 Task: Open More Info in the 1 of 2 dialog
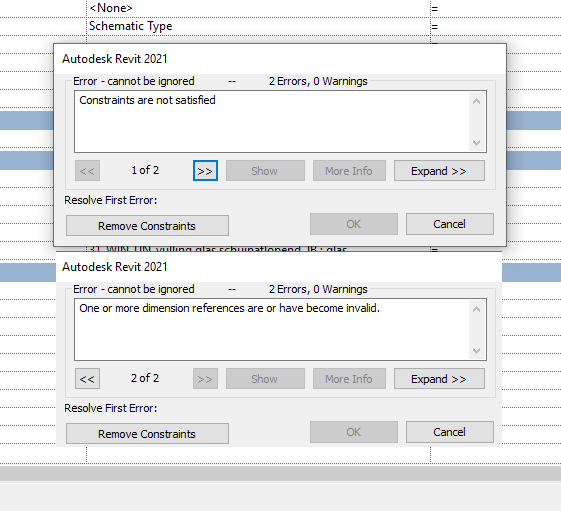(x=349, y=171)
